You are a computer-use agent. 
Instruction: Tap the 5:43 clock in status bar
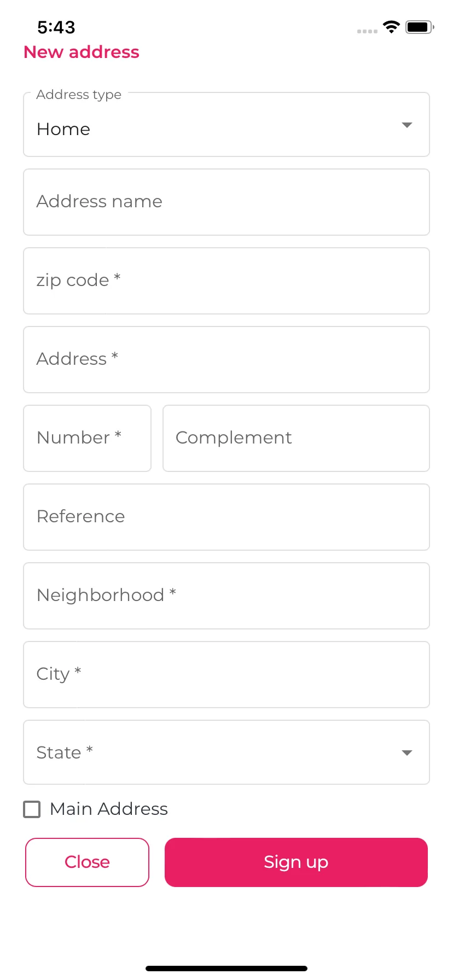coord(56,27)
